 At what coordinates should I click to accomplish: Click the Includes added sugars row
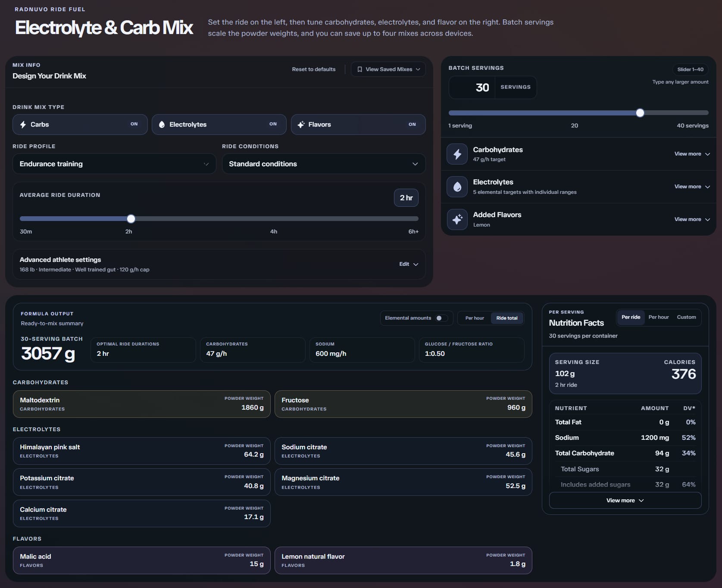625,485
